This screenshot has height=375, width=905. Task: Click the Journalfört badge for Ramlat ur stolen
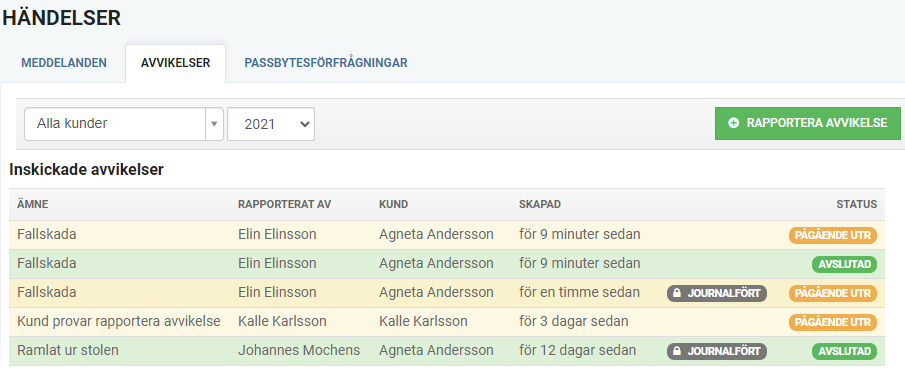pos(717,351)
